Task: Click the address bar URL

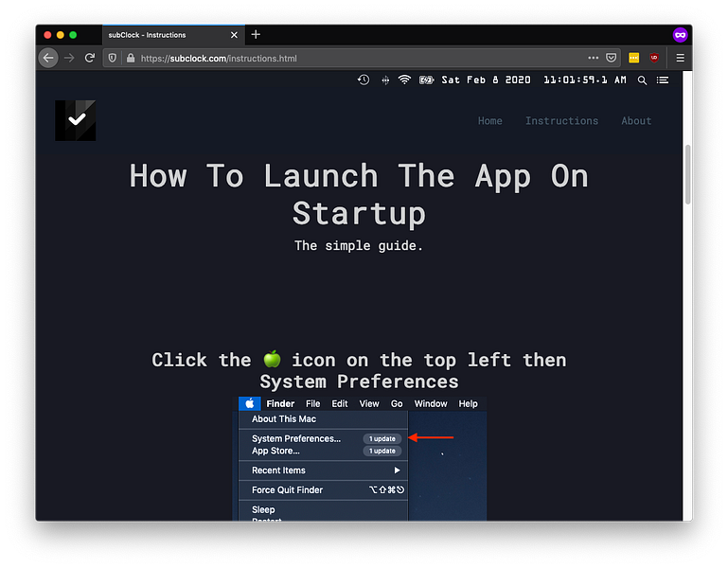Action: tap(219, 59)
